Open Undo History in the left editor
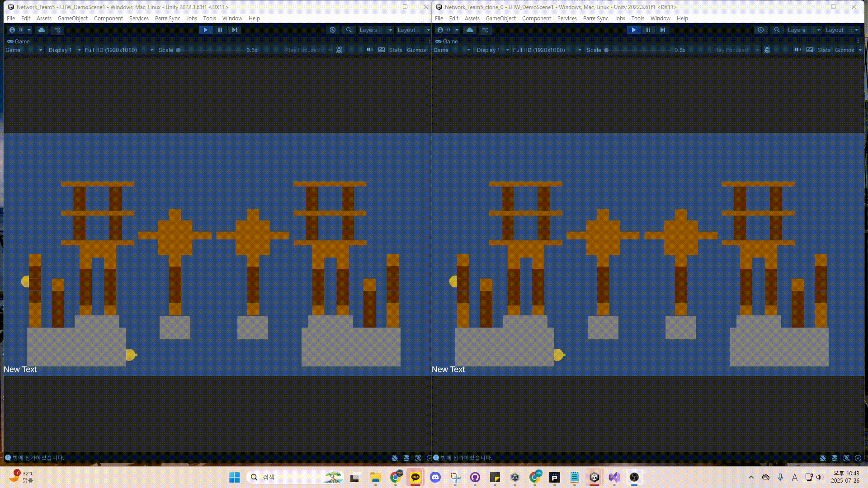The image size is (868, 488). tap(333, 30)
